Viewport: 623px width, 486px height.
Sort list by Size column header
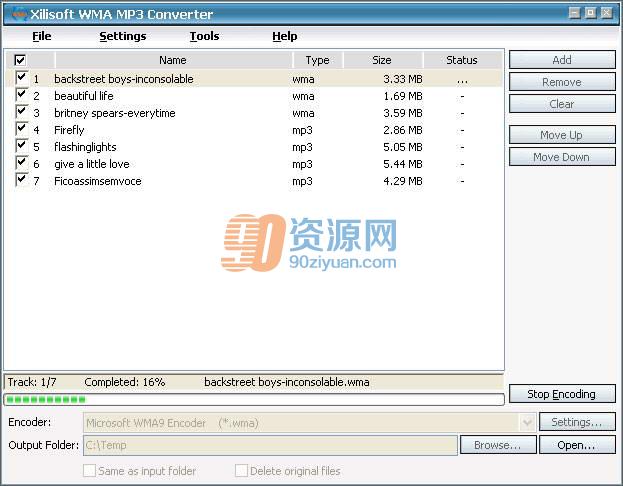(x=382, y=60)
